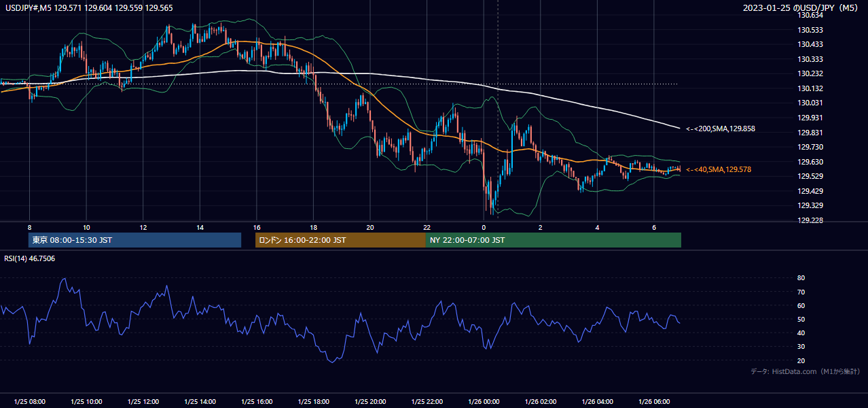The image size is (868, 408).
Task: Click the bottom date label 1/25 18:00
Action: click(x=313, y=402)
